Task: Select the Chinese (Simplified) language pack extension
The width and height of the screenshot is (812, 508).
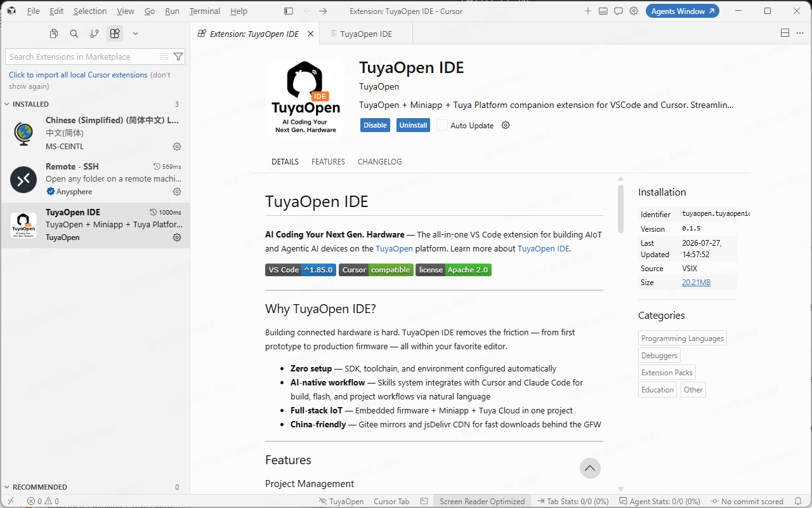Action: click(95, 133)
